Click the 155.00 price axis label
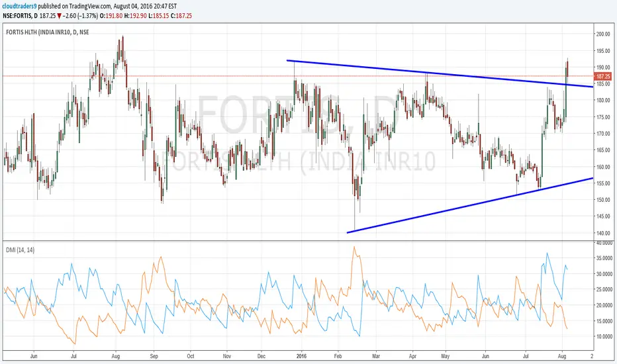 coord(603,183)
